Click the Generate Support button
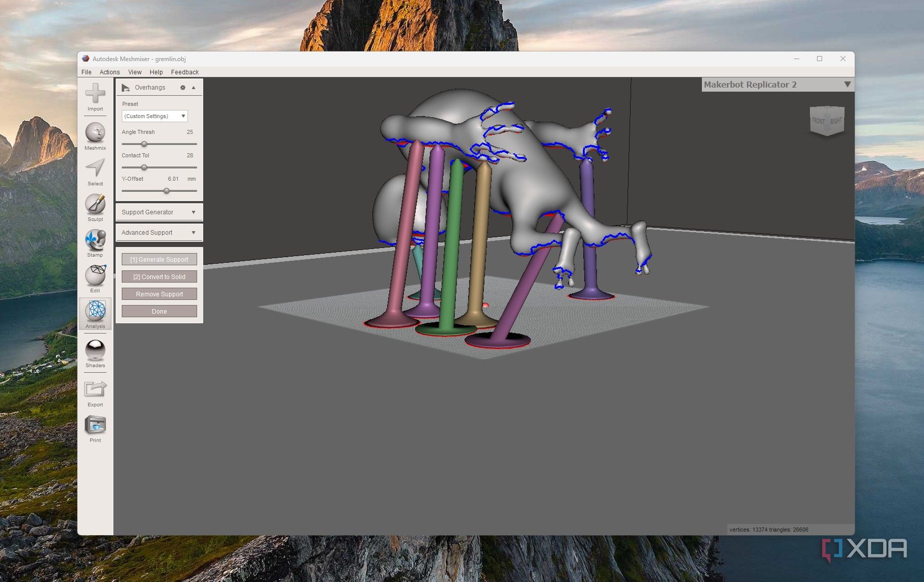 click(x=159, y=260)
